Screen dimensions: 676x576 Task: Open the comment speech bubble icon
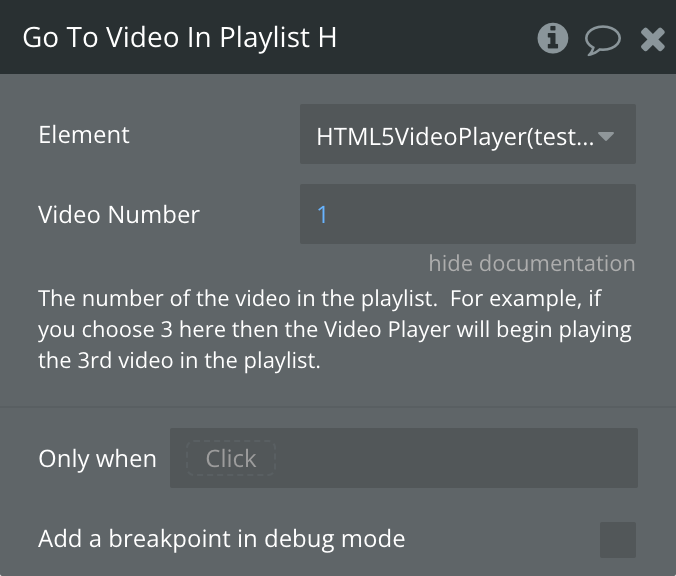[603, 40]
